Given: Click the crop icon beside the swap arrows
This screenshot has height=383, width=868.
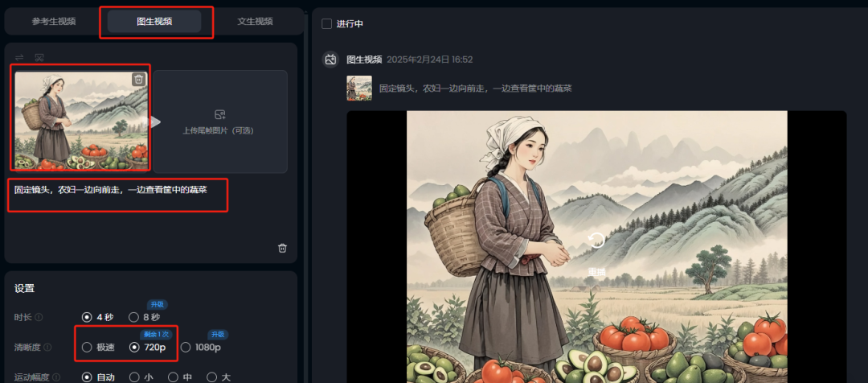Looking at the screenshot, I should point(39,57).
